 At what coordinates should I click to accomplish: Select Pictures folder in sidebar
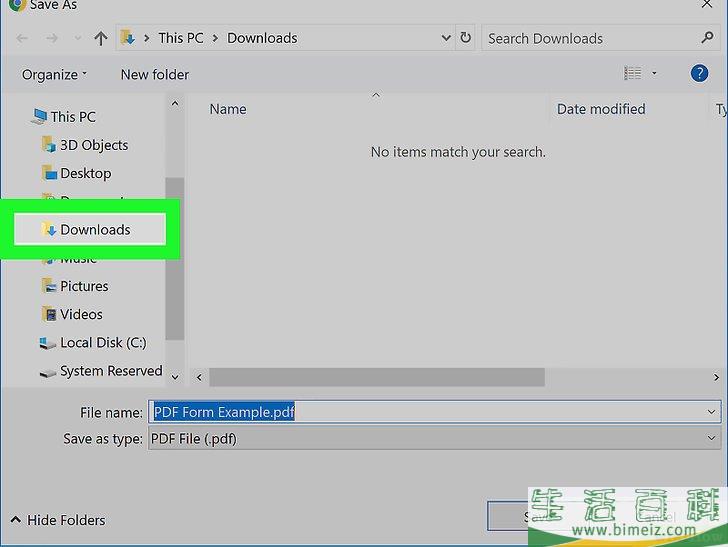coord(84,286)
